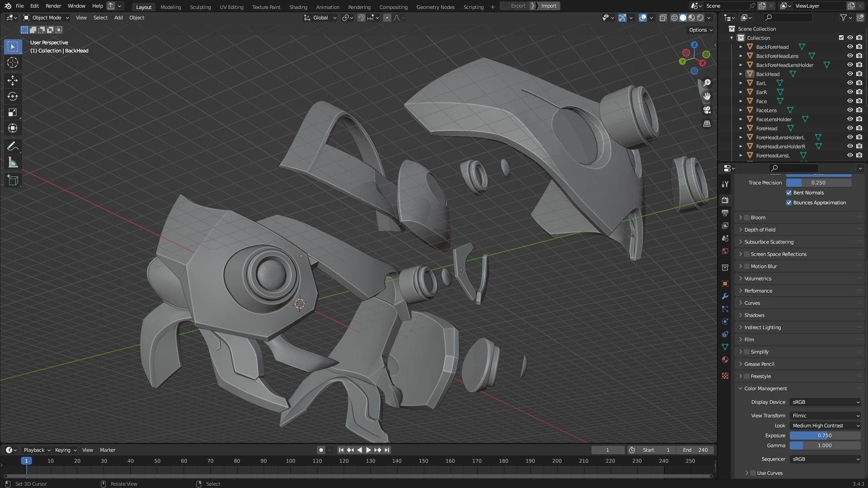Open the View Transform Filmic dropdown
The image size is (868, 488).
point(825,416)
